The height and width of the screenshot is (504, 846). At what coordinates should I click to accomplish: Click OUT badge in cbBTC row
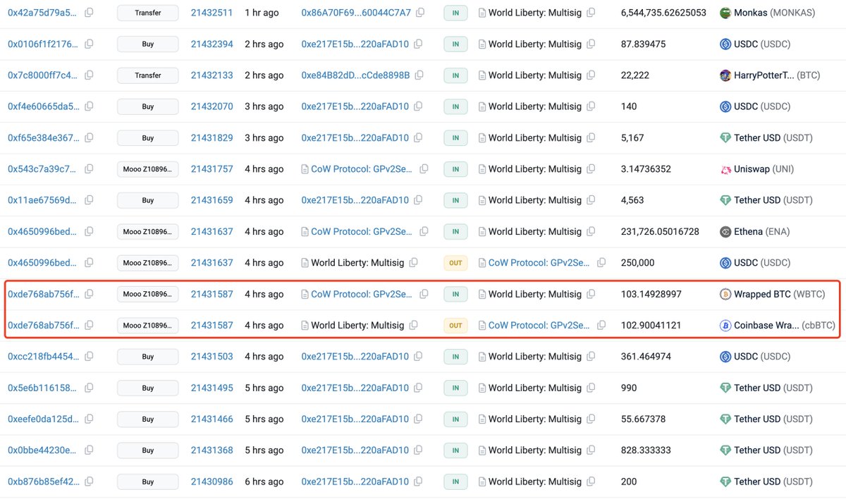(x=455, y=325)
